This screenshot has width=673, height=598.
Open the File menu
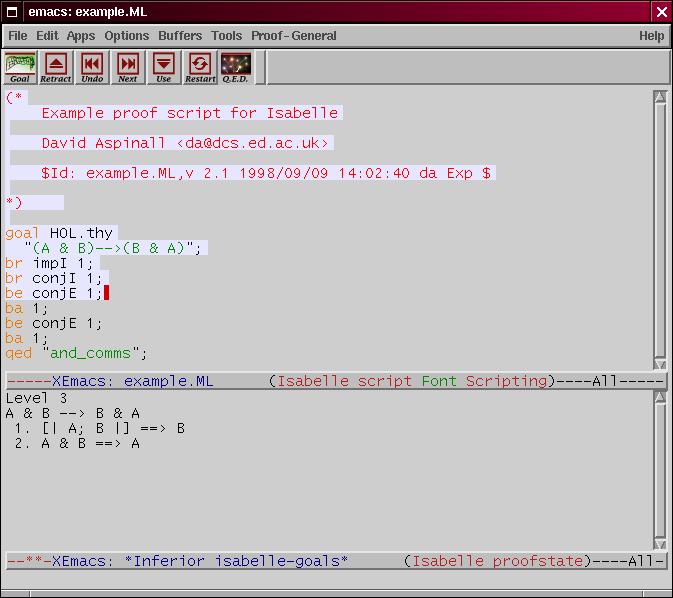point(18,36)
